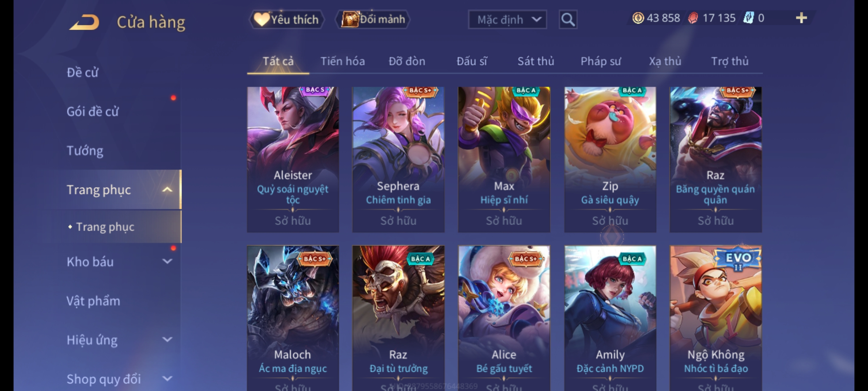
Task: Expand Shop quy đổi section
Action: pyautogui.click(x=167, y=379)
